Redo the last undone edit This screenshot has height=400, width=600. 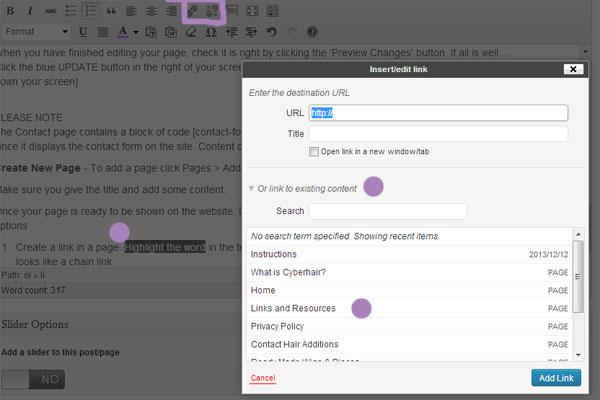[x=292, y=32]
